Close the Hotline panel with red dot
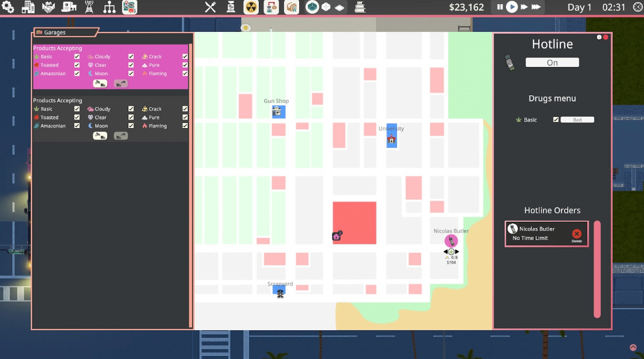Viewport: 644px width, 359px height. [606, 37]
